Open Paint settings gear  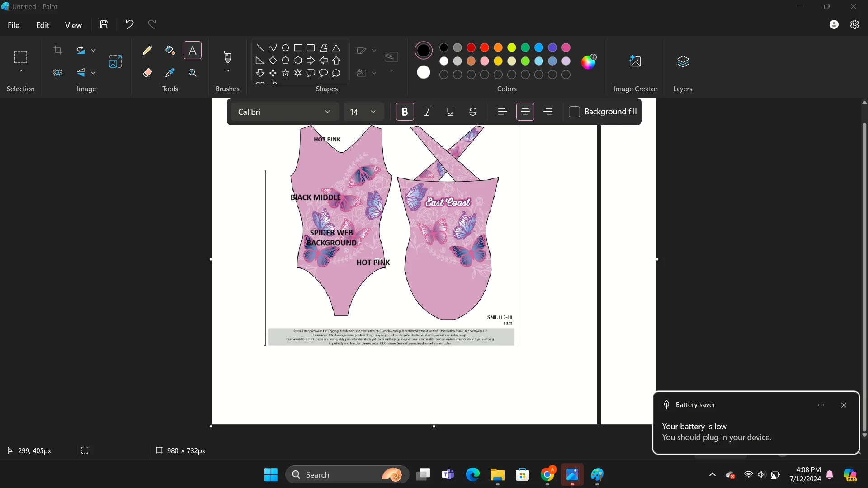(854, 25)
